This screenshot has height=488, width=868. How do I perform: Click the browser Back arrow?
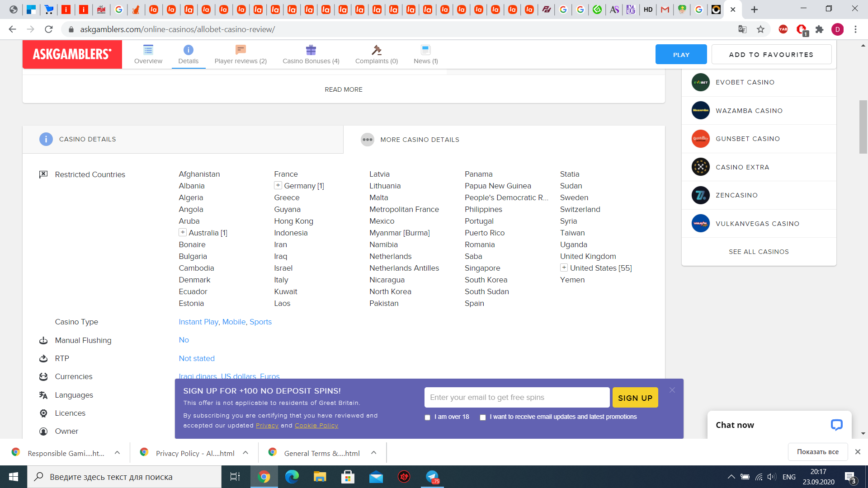[12, 29]
